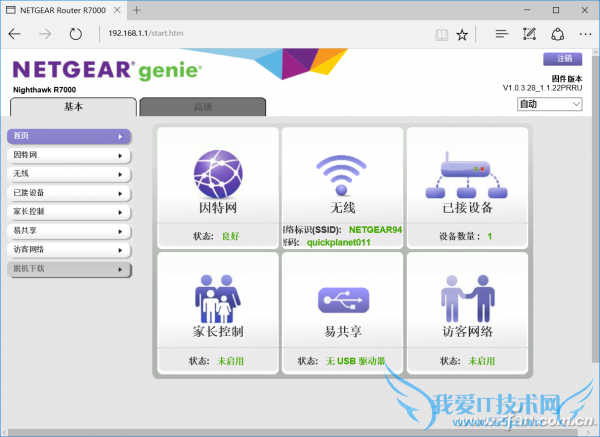Viewport: 600px width, 437px height.
Task: Click 访客网络 status 未启用
Action: pos(482,361)
